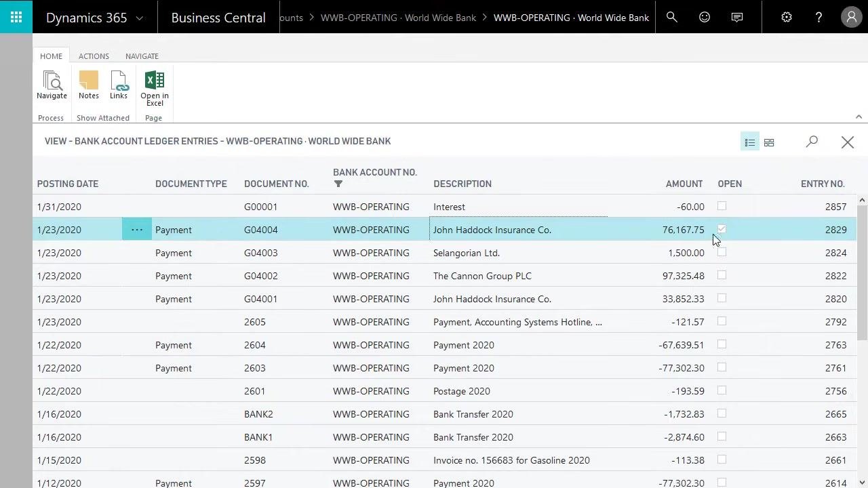Show attached Notes
Viewport: 868px width, 488px height.
click(x=89, y=85)
